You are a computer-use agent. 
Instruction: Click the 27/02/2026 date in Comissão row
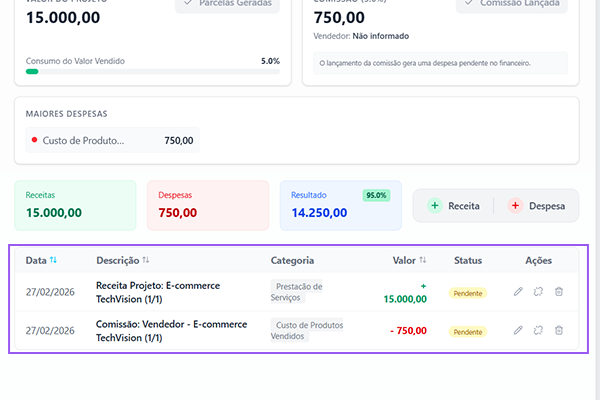[x=50, y=331]
